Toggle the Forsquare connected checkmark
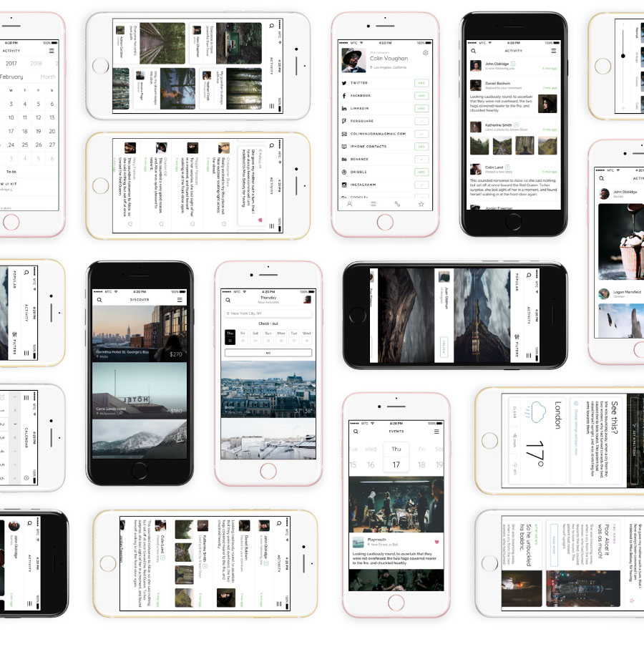Image resolution: width=644 pixels, height=652 pixels. point(421,121)
